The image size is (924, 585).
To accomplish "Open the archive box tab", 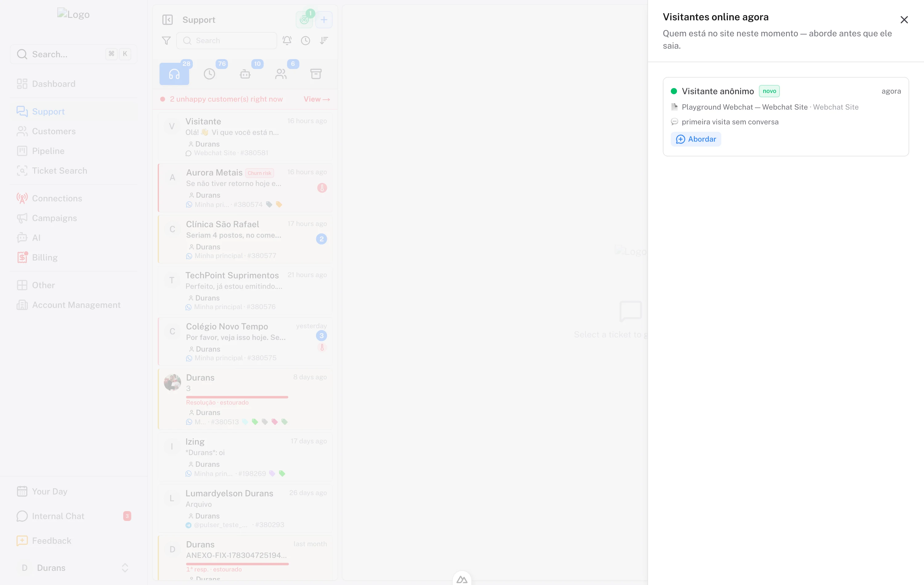I will click(x=316, y=74).
